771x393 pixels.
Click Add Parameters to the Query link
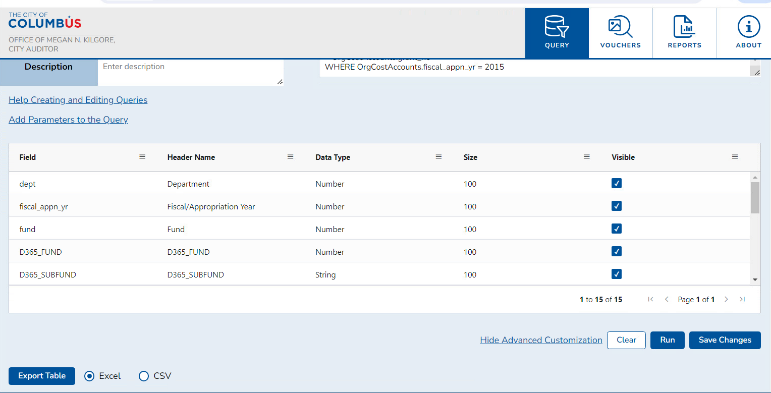point(68,120)
